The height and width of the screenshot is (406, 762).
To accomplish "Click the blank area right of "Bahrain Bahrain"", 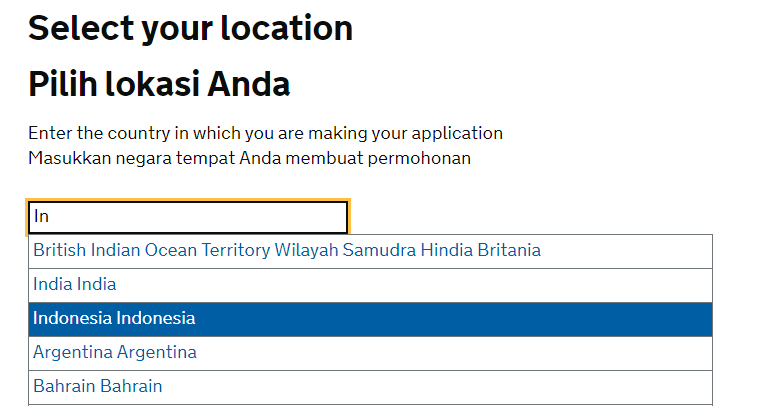I will click(x=450, y=386).
